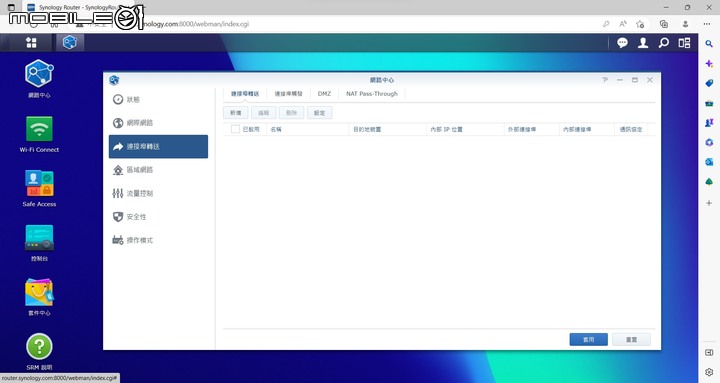Open the SRM notifications chat icon
Image resolution: width=720 pixels, height=383 pixels.
pyautogui.click(x=622, y=43)
